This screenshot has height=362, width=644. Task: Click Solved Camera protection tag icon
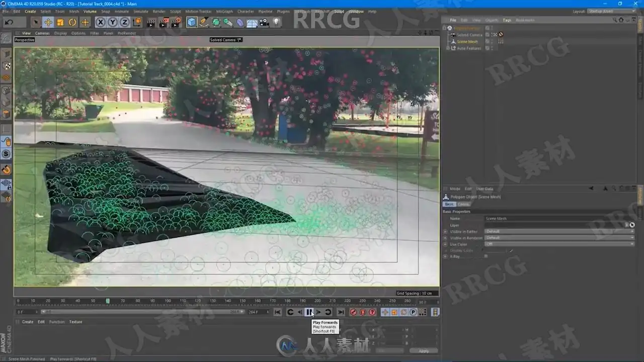[x=501, y=35]
